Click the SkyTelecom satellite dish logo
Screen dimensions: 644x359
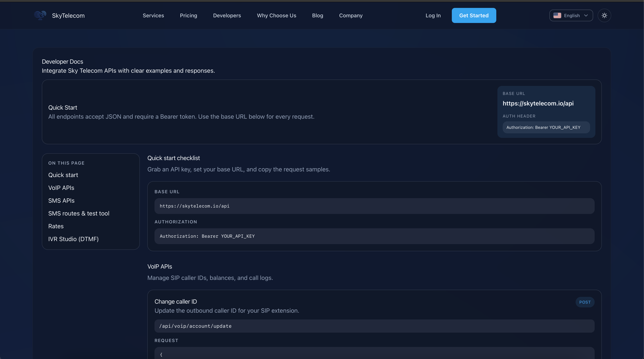[x=40, y=15]
